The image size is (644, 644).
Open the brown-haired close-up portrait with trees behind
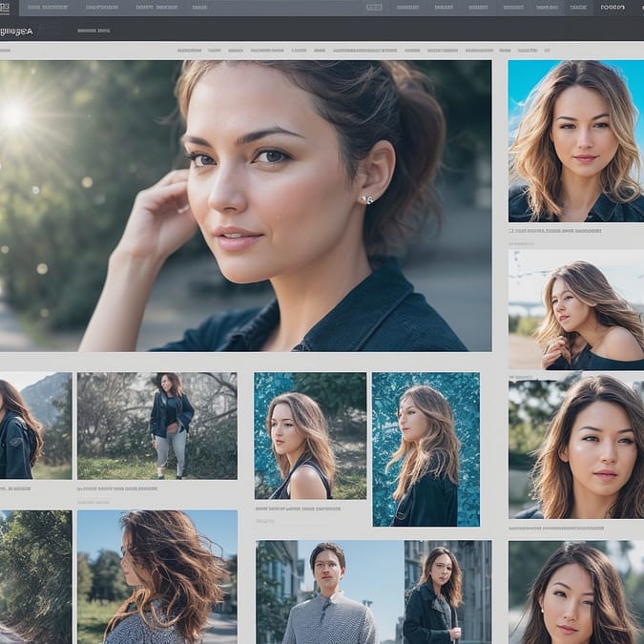(576, 448)
